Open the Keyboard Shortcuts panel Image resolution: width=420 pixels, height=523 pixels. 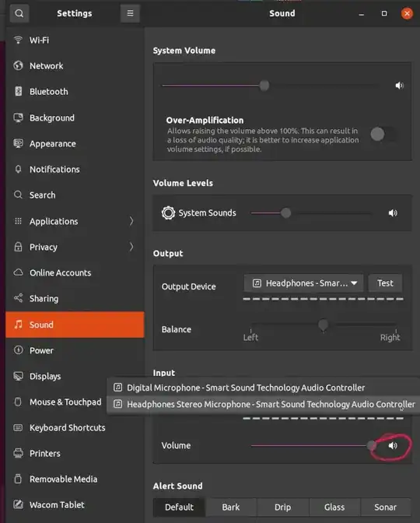coord(75,427)
